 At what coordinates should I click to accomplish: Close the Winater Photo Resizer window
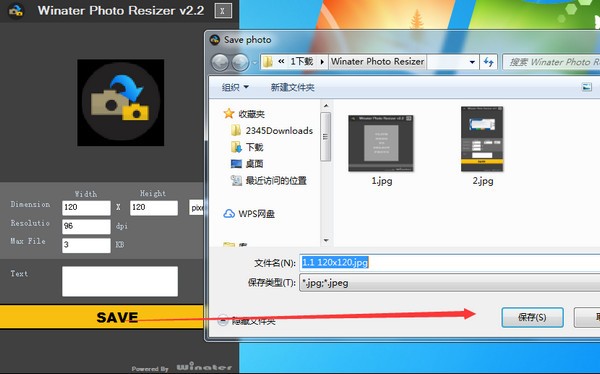point(223,11)
